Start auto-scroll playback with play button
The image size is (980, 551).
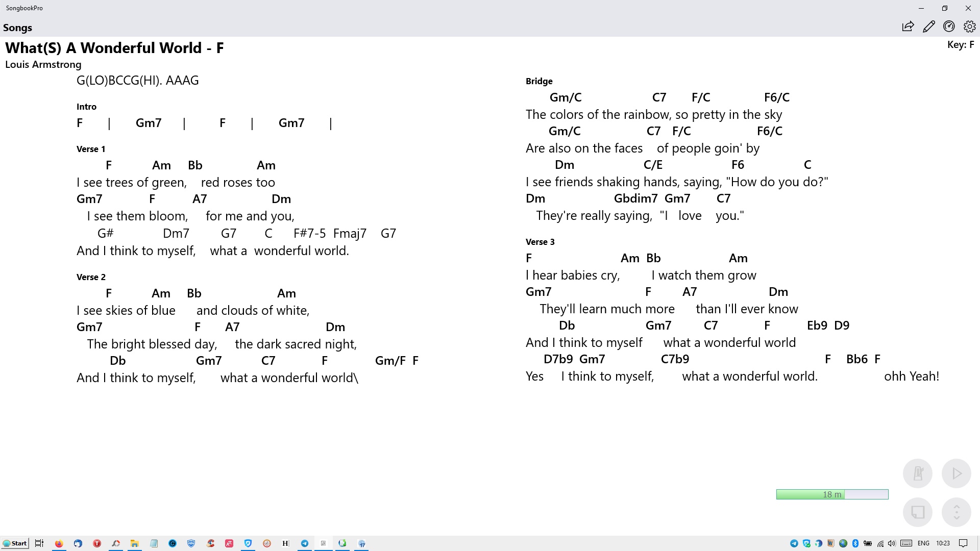click(x=957, y=473)
